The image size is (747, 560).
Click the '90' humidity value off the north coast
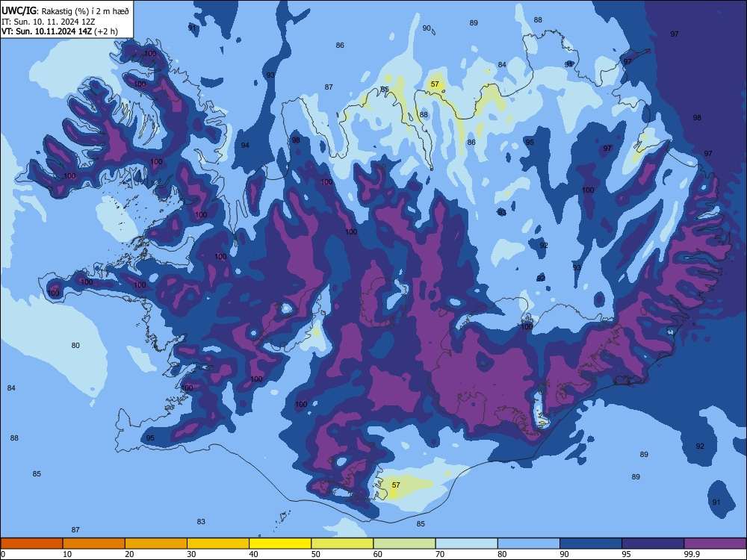427,28
